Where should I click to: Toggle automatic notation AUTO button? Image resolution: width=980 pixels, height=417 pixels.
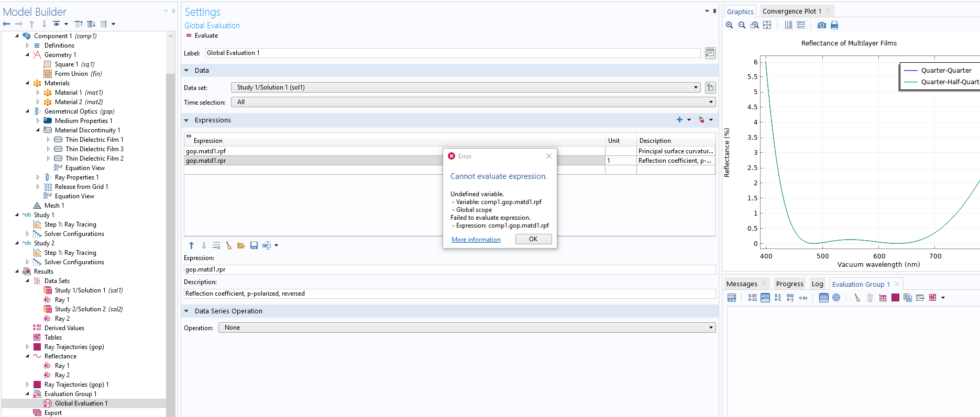pos(765,298)
